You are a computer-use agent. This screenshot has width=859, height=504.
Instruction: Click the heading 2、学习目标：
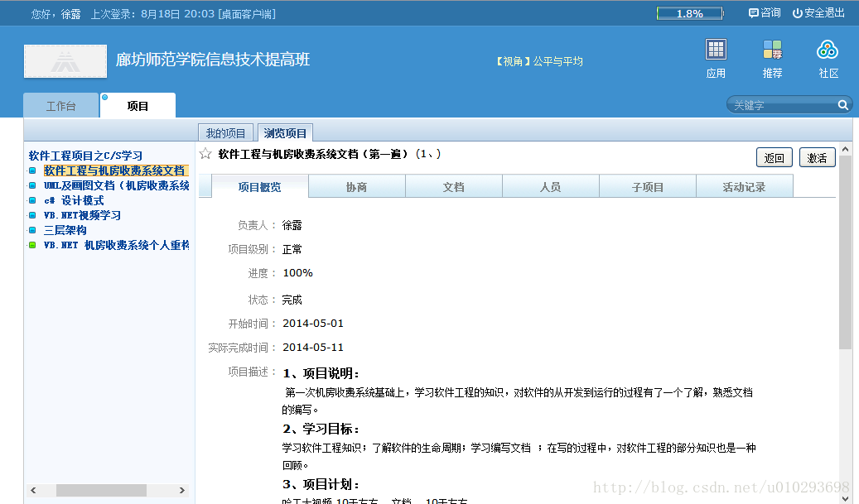321,429
